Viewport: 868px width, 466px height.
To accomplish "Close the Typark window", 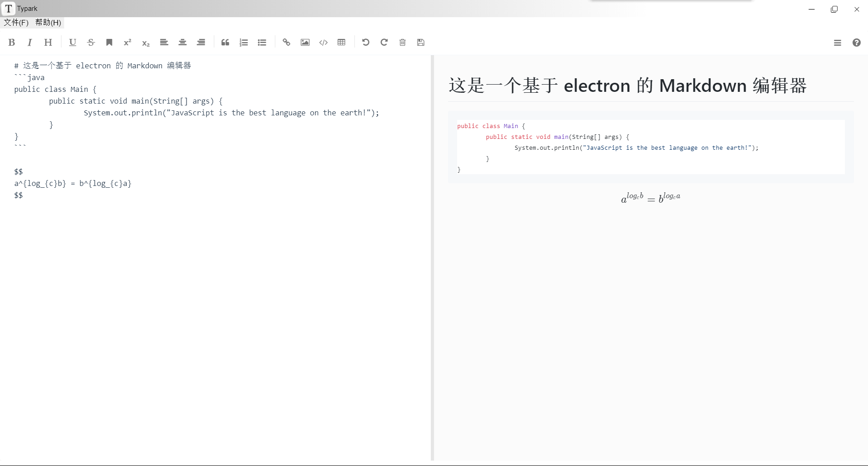I will (857, 9).
